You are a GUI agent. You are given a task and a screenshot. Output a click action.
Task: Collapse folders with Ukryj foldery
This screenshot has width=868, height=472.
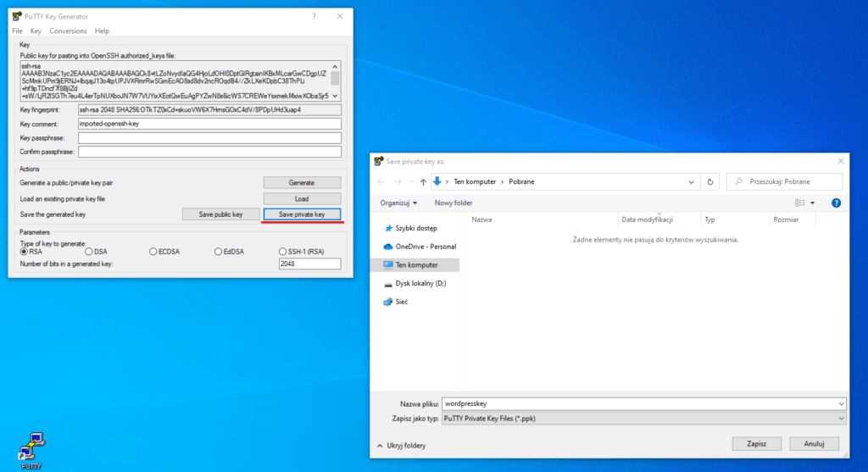point(401,446)
